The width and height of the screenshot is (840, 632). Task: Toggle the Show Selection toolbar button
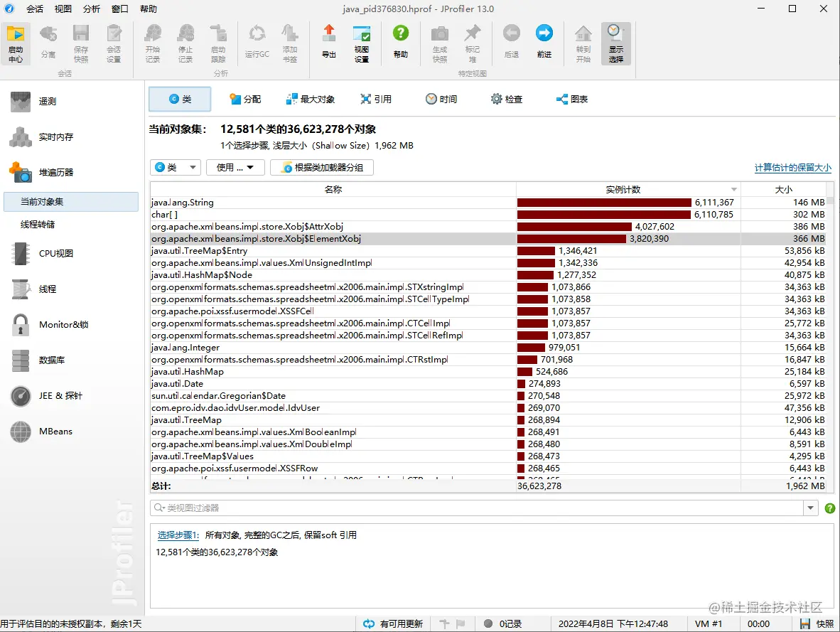click(615, 41)
